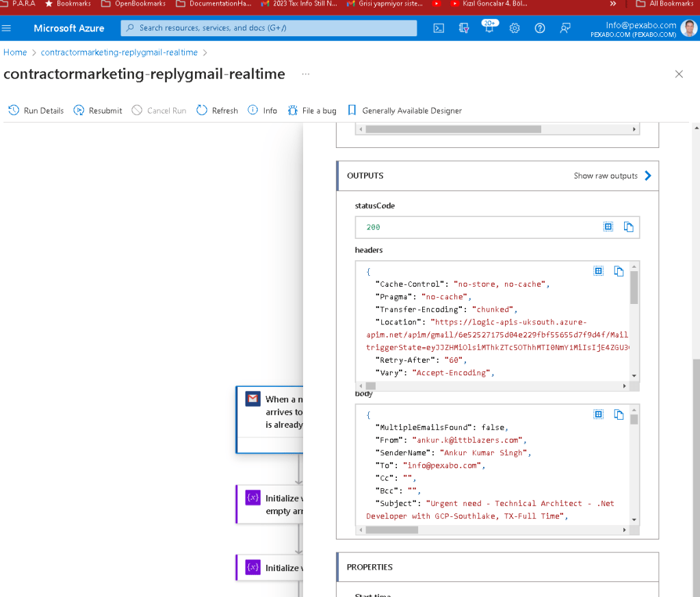This screenshot has height=597, width=700.
Task: Close the contractormarketing-replygmail-realtime blade
Action: click(679, 74)
